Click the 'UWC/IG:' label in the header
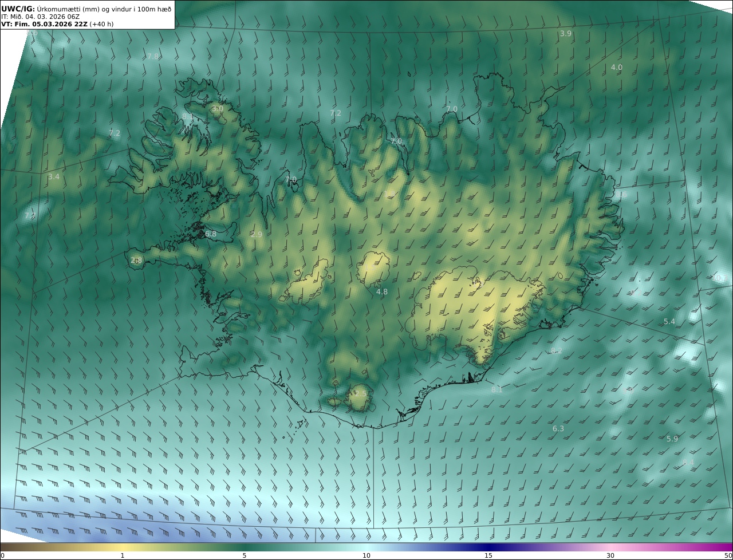The height and width of the screenshot is (560, 733). pyautogui.click(x=18, y=9)
